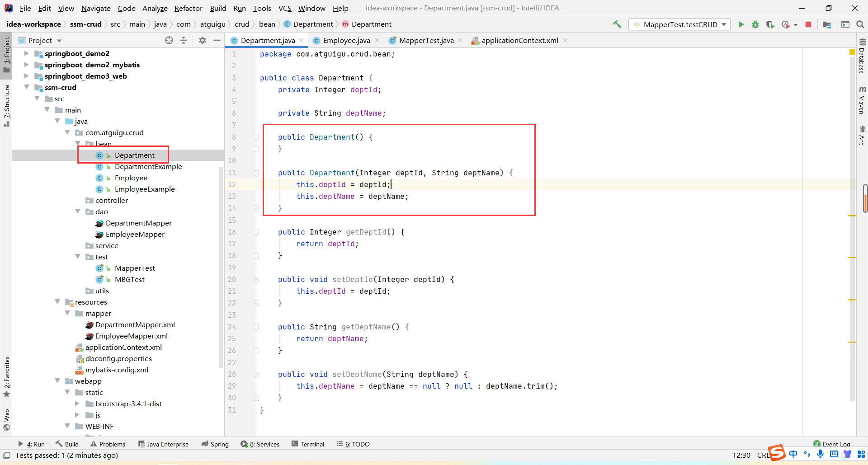Click the microphone icon in the IME bar
This screenshot has width=868, height=465.
[x=821, y=454]
